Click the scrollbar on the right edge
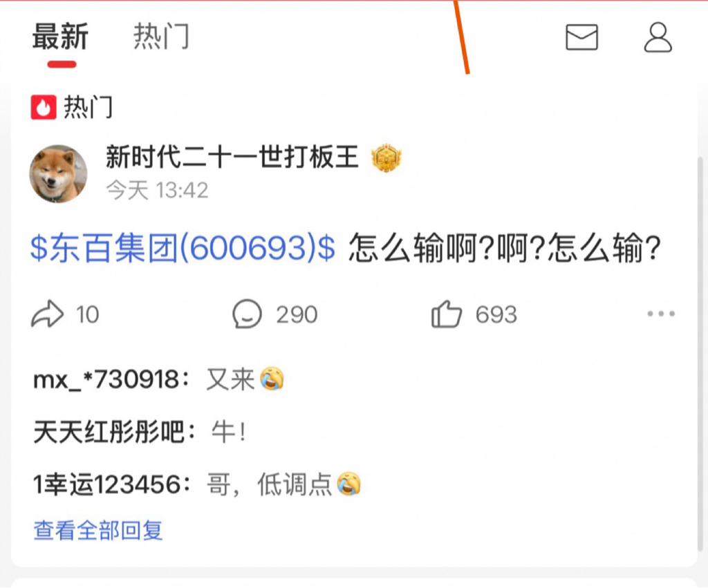This screenshot has width=708, height=588. pyautogui.click(x=700, y=354)
